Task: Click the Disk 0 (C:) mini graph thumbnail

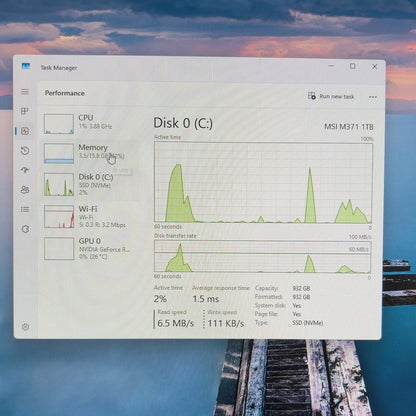Action: coord(59,184)
